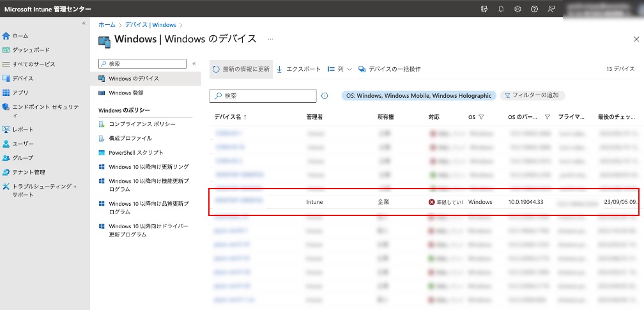Sort by 対応 column header
Screen dimensions: 644x310
click(x=434, y=117)
